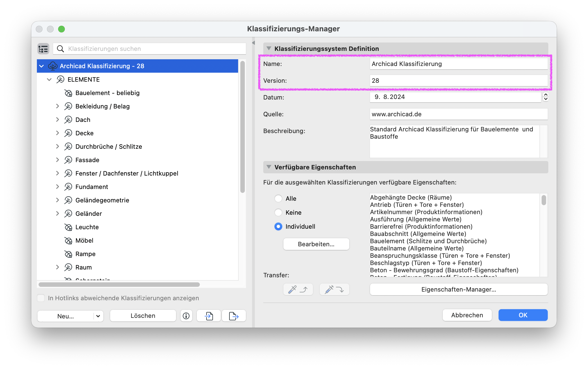The width and height of the screenshot is (588, 369).
Task: Select the Möbel tree row
Action: (137, 240)
